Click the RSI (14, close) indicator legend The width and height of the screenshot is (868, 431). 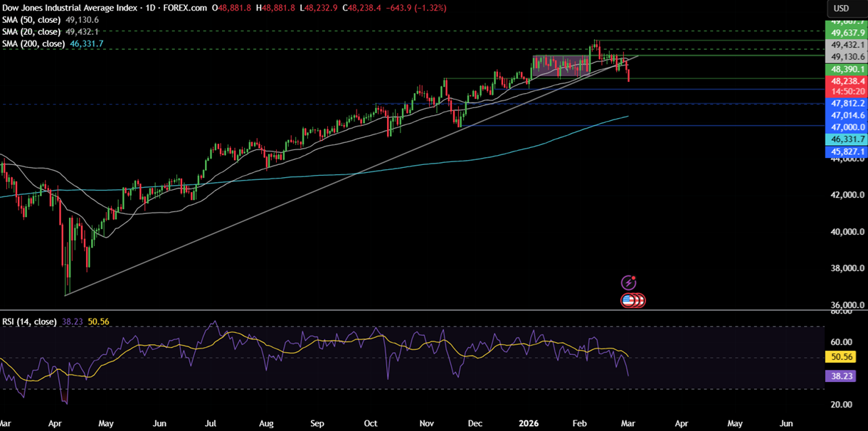[x=29, y=321]
